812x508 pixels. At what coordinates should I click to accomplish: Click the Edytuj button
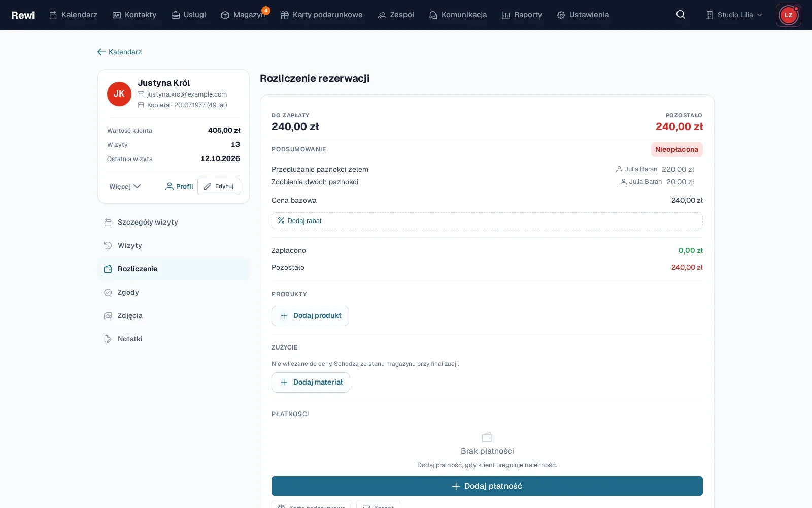[219, 186]
